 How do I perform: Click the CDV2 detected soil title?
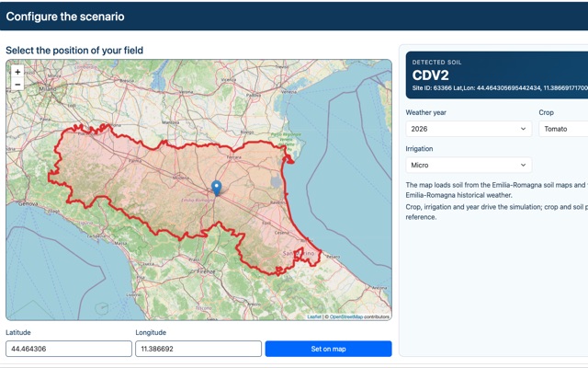(430, 75)
